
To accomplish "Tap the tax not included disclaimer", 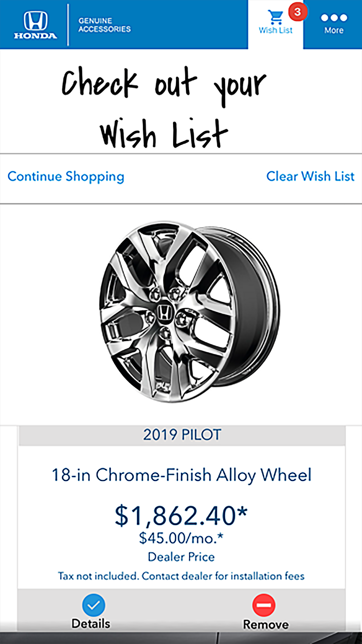I will (181, 576).
